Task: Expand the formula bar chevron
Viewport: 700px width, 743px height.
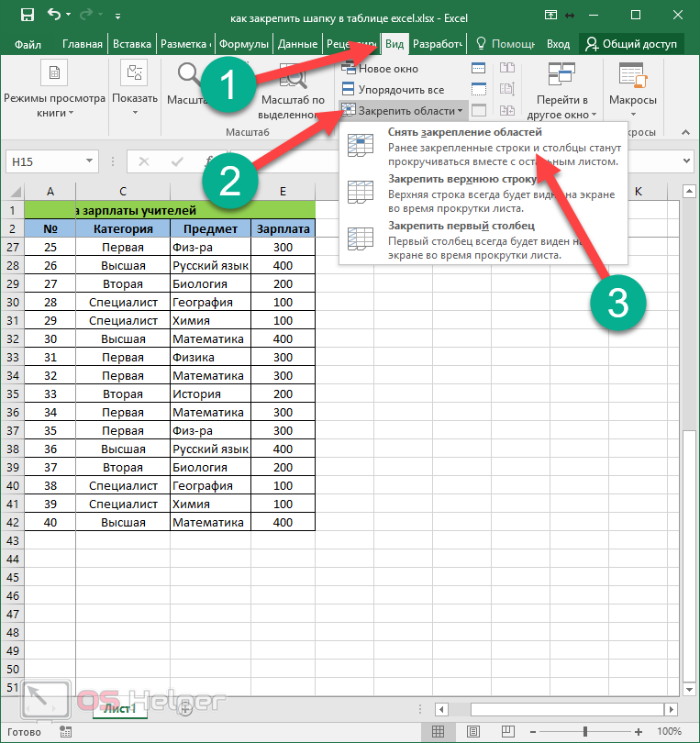Action: tap(686, 161)
